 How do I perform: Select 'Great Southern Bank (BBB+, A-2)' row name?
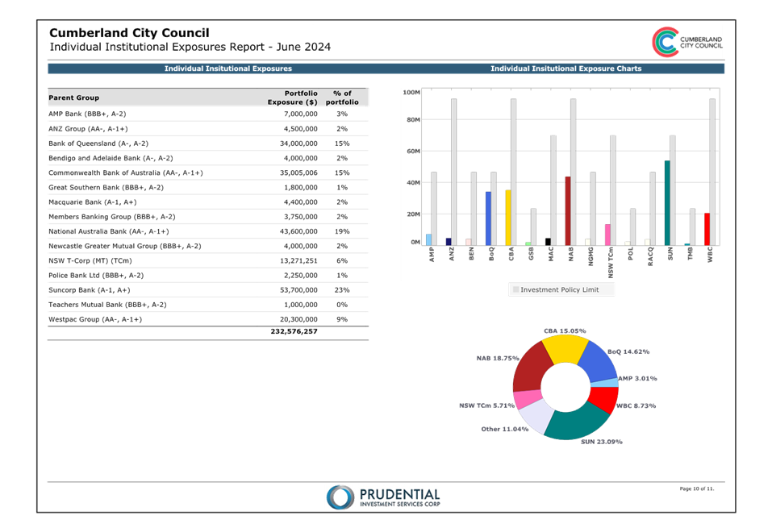106,187
